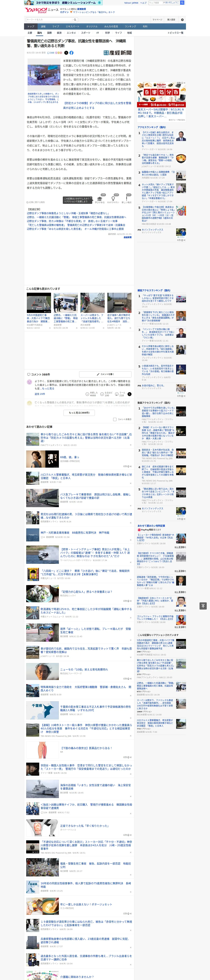
Task: Focus the keyword search input field
Action: pyautogui.click(x=49, y=20)
